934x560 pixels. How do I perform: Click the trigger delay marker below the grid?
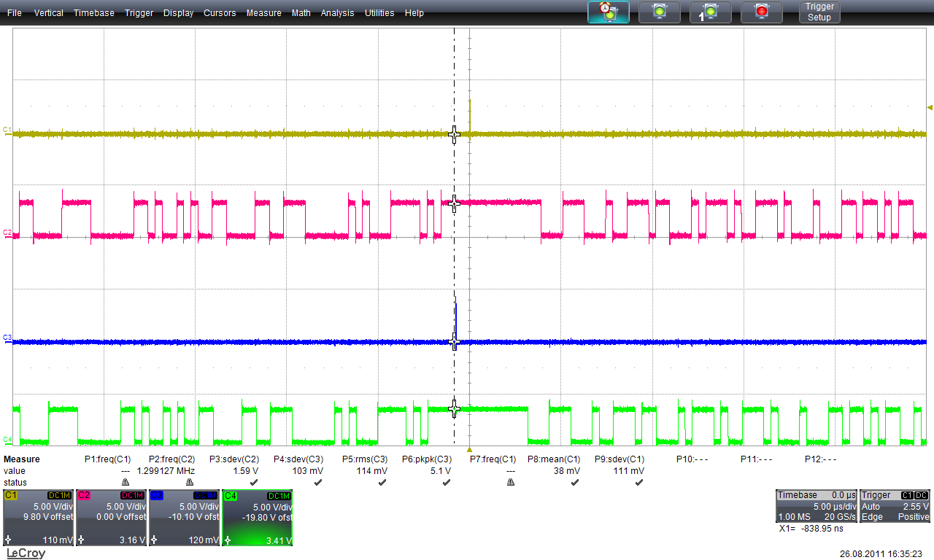coord(470,450)
